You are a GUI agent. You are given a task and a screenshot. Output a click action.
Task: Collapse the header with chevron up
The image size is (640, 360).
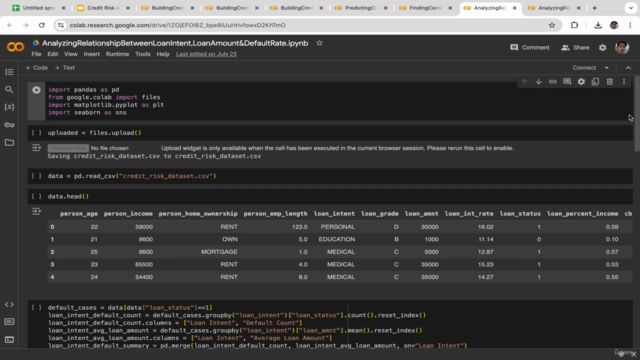628,68
